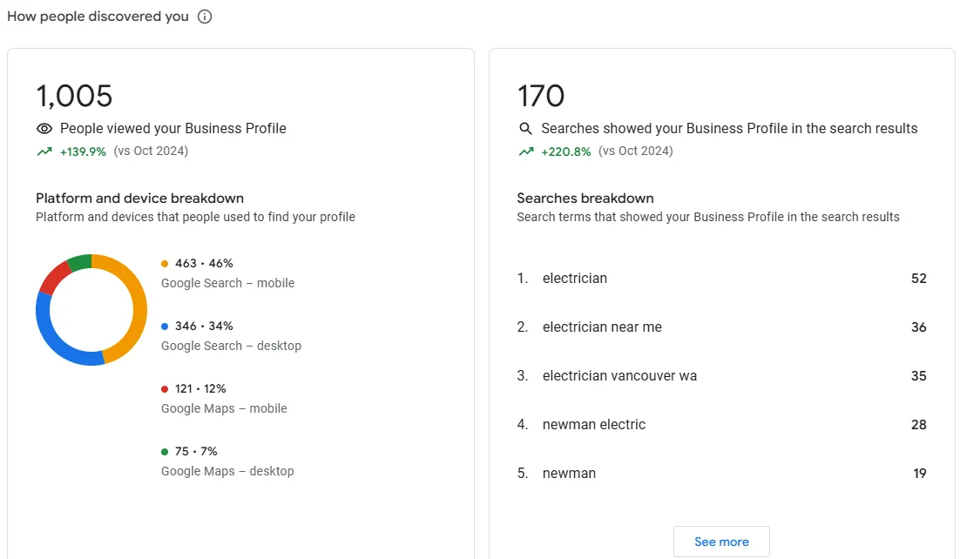Click the 'See more' button
This screenshot has height=559, width=980.
click(x=721, y=541)
